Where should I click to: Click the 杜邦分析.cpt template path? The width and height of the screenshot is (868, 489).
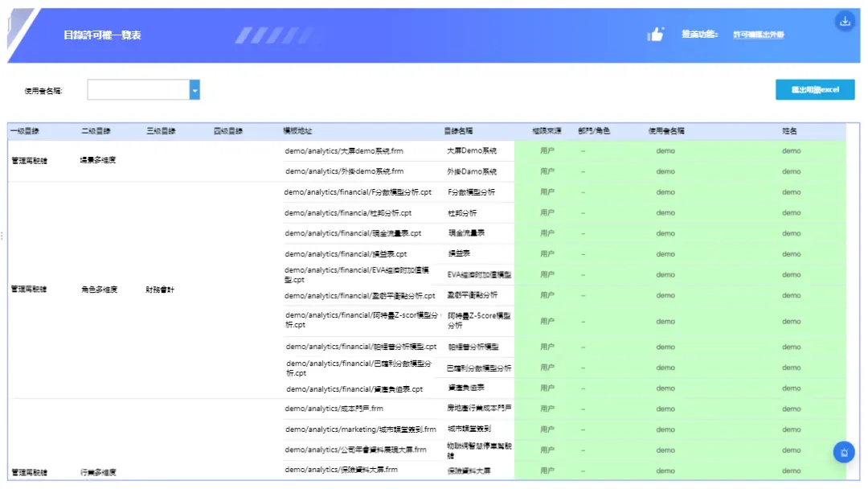[x=348, y=212]
